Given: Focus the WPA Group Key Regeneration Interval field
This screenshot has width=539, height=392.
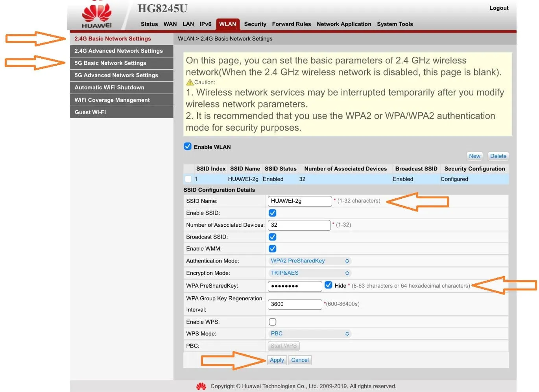Looking at the screenshot, I should (295, 304).
